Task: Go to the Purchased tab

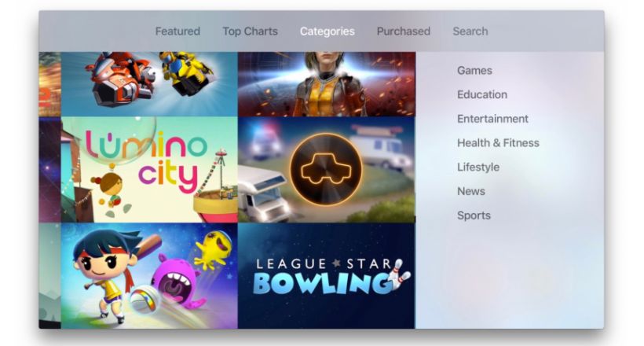Action: point(404,31)
